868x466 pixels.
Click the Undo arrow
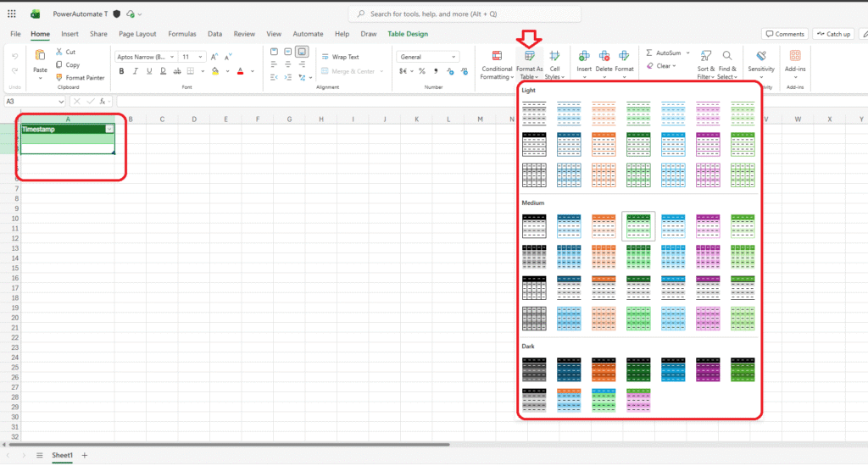pos(15,57)
